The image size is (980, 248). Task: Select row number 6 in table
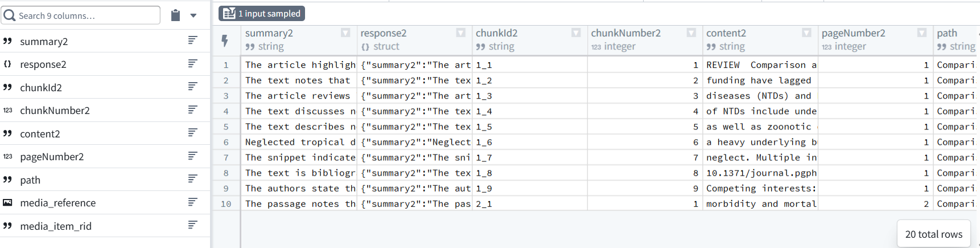pyautogui.click(x=226, y=142)
